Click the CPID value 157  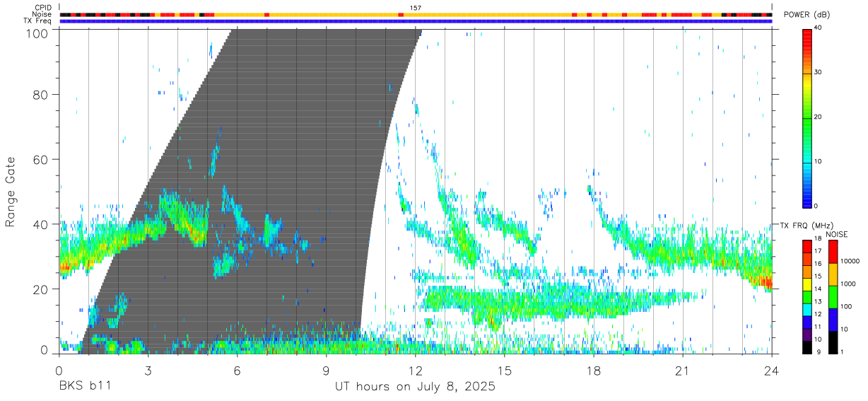(x=415, y=8)
